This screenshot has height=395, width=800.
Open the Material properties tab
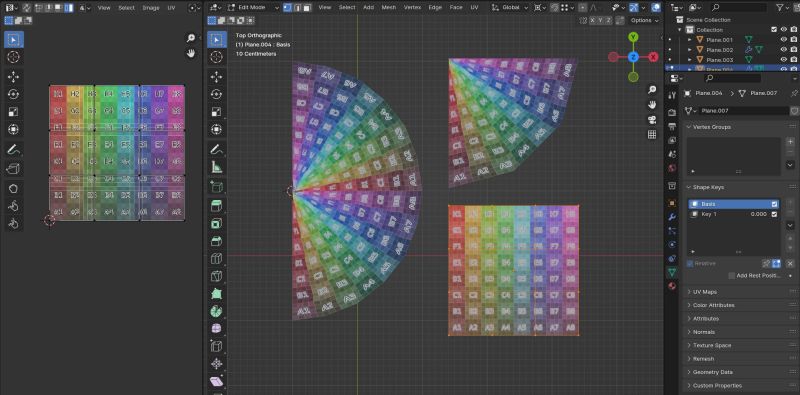tap(672, 286)
